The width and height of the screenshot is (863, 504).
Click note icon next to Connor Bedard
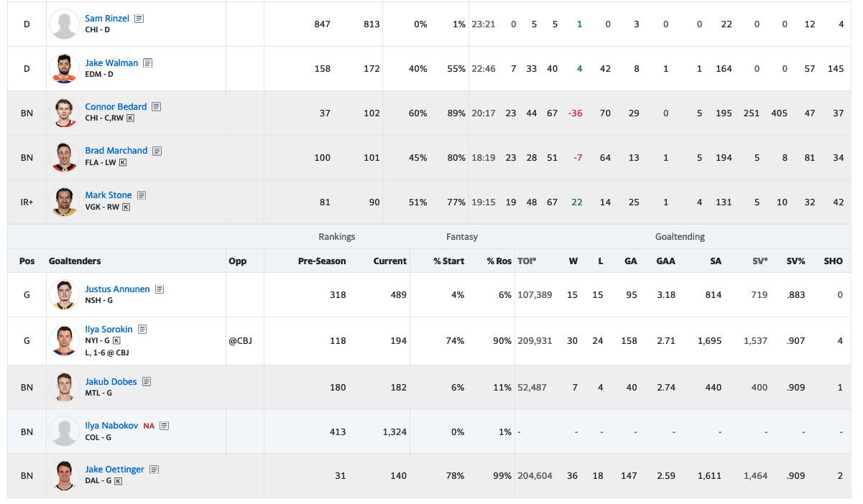pos(156,107)
